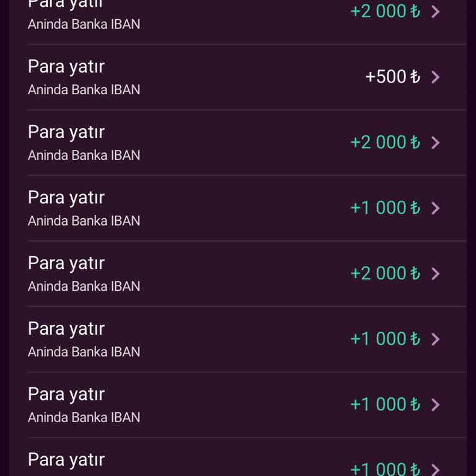Open the chevron on the third +1 000 ₺ row from top

pos(436,405)
